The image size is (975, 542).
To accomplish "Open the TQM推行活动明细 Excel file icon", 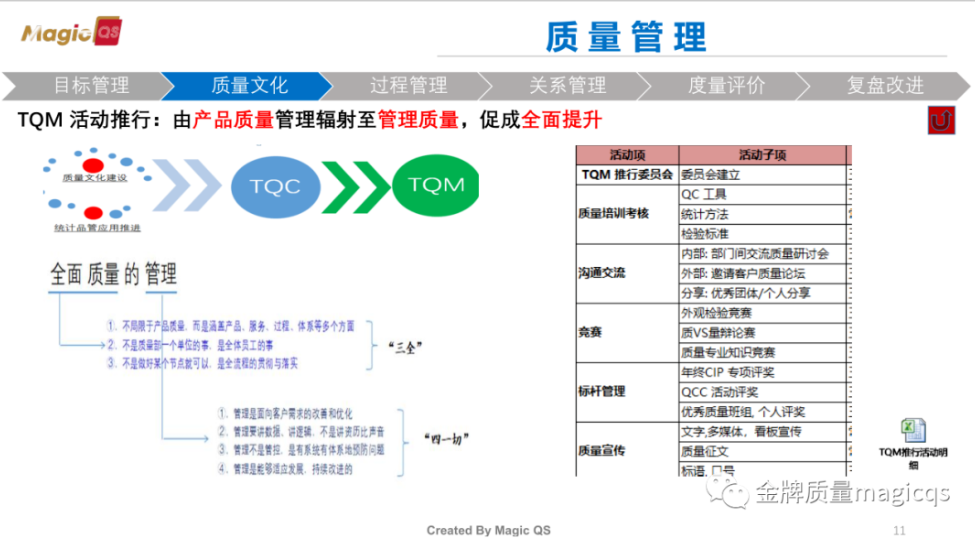I will point(913,444).
